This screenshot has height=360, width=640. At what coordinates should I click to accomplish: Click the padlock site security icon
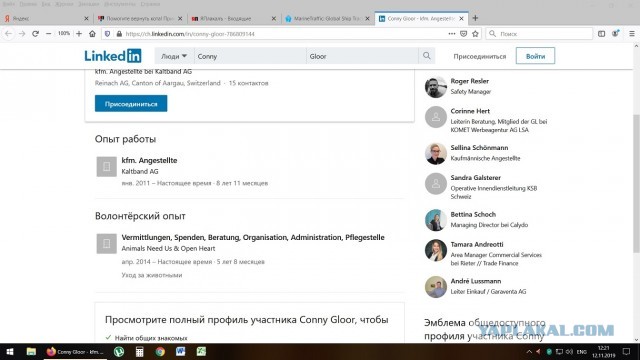(x=119, y=34)
